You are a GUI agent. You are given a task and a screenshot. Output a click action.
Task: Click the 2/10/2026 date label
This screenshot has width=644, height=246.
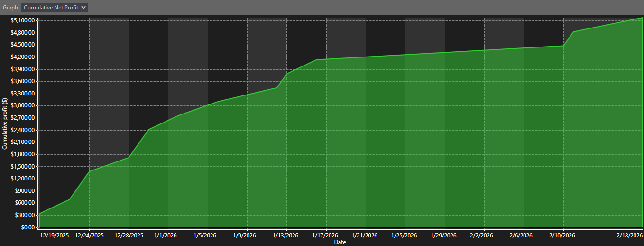563,235
